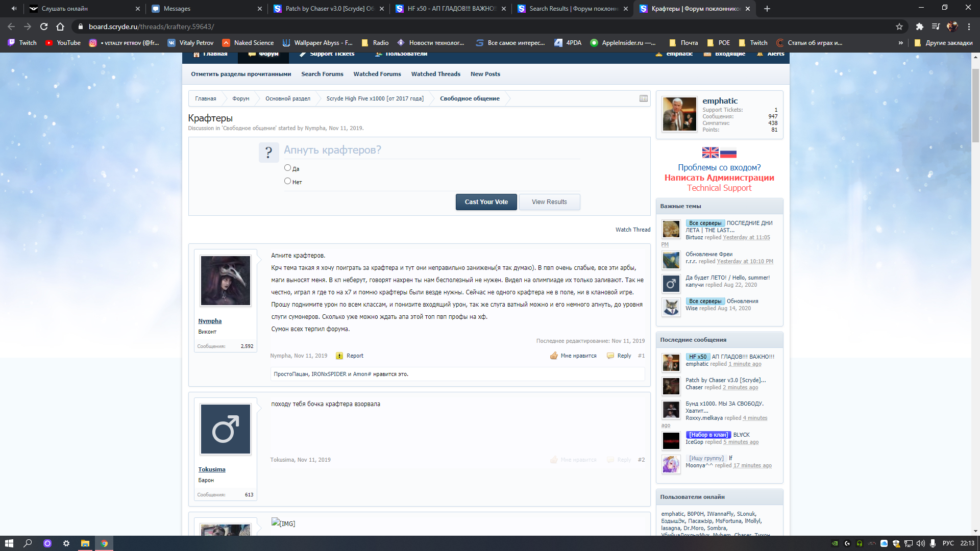
Task: Reload the page using refresh icon
Action: click(44, 27)
